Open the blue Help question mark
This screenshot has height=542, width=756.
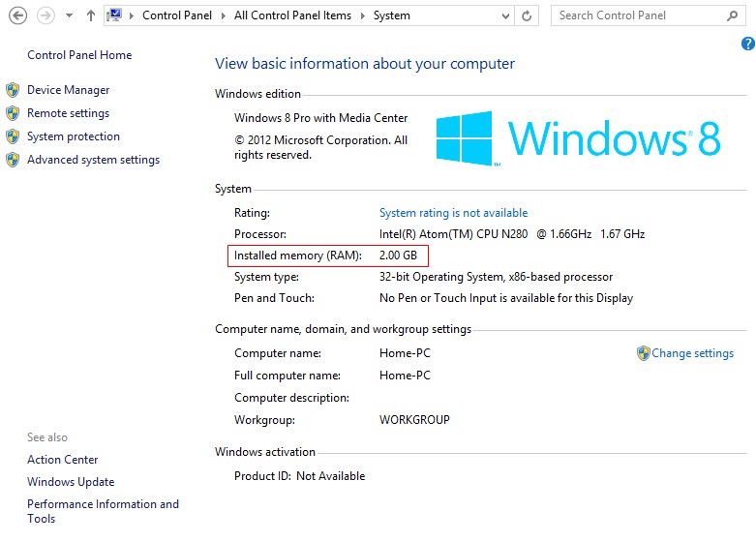click(x=747, y=44)
